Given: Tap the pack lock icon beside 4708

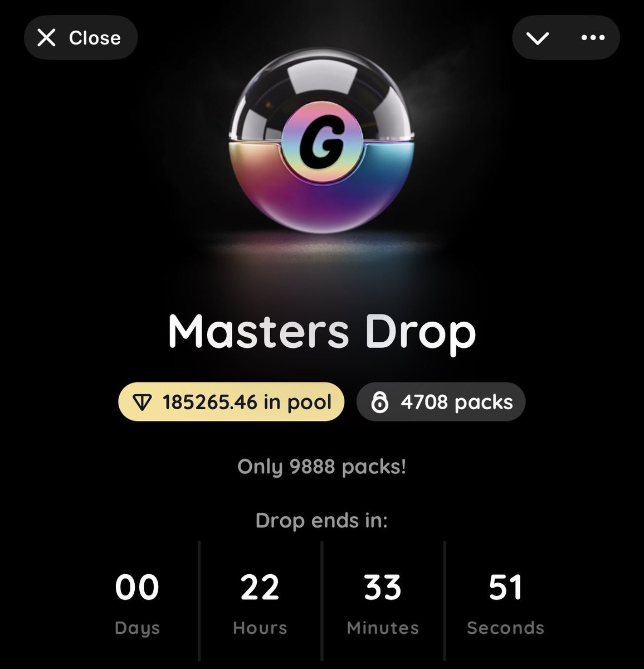Looking at the screenshot, I should pos(380,403).
